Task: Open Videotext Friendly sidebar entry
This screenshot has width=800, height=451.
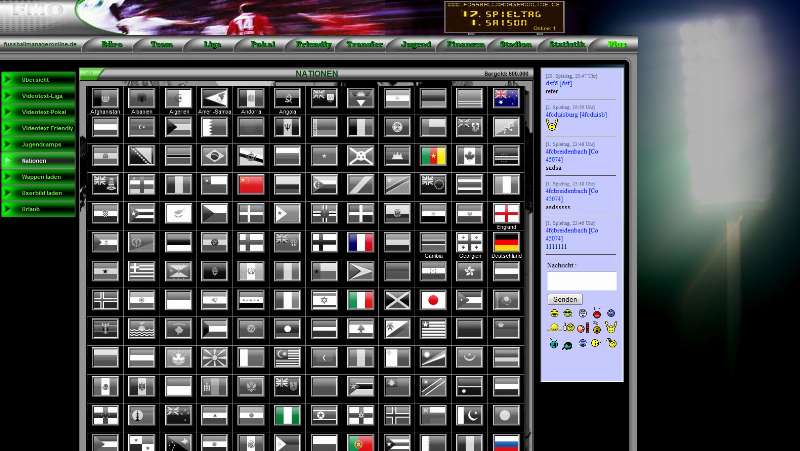Action: point(39,129)
